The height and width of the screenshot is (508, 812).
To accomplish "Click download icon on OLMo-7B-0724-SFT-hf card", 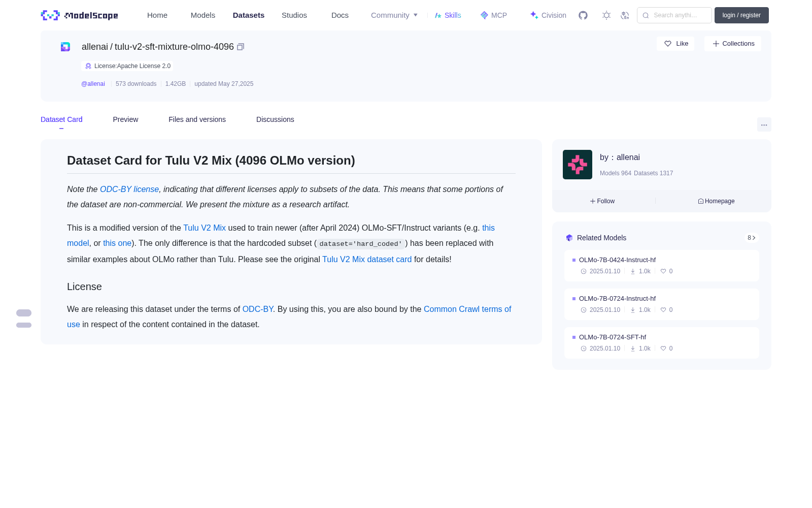I will point(633,348).
